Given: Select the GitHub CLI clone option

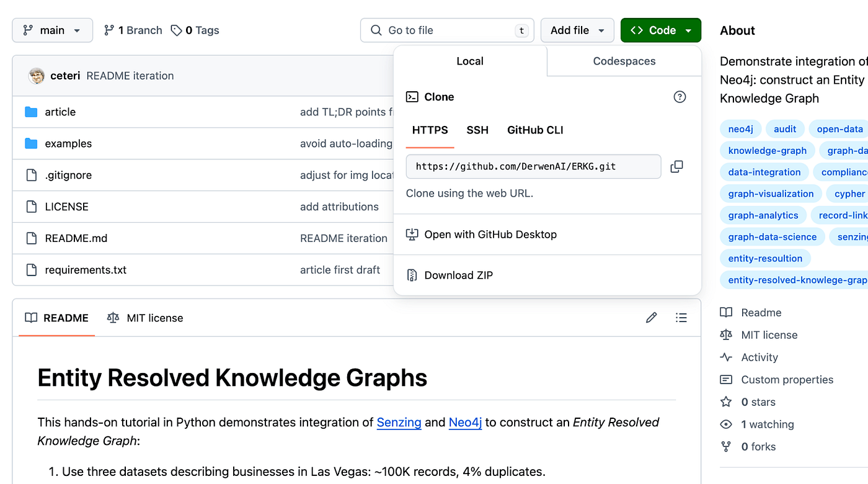Looking at the screenshot, I should [x=535, y=130].
